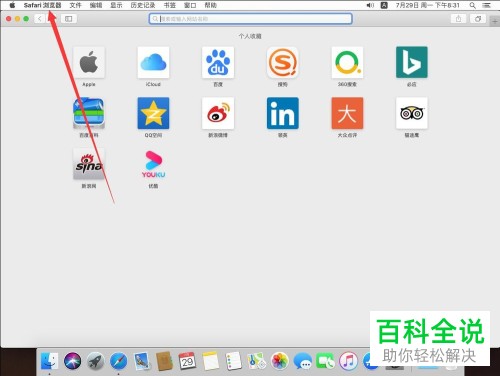Show all tabs overview
Viewport: 500px width, 376px height.
[x=478, y=19]
